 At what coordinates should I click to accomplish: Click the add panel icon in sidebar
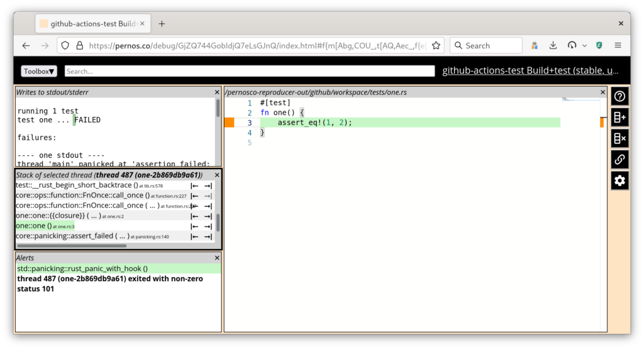[x=619, y=118]
